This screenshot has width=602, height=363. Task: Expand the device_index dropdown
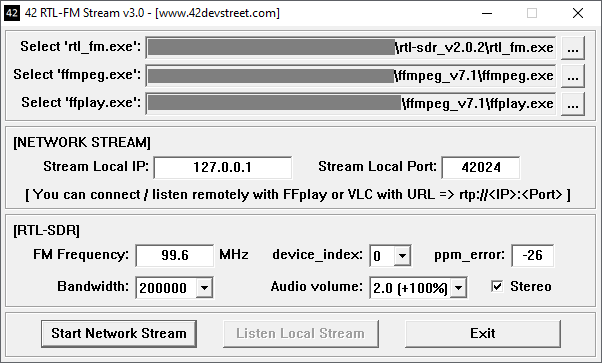point(402,255)
